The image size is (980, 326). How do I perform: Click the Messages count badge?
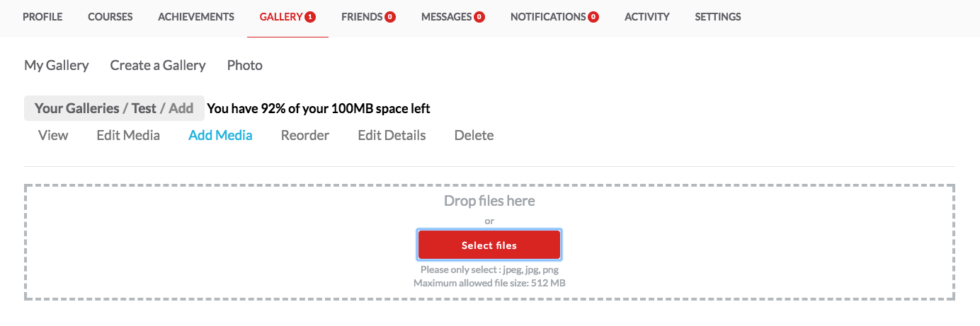click(479, 17)
